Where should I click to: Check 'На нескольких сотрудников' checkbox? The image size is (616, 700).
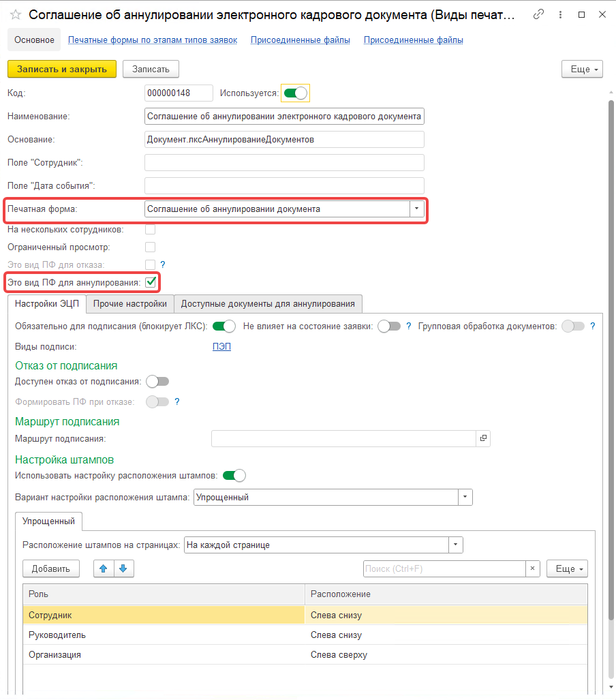151,230
